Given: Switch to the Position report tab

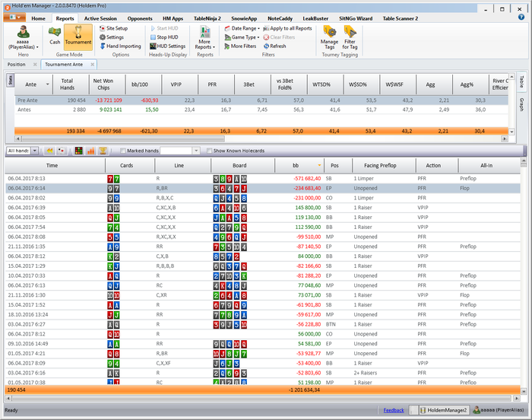Looking at the screenshot, I should coord(17,64).
